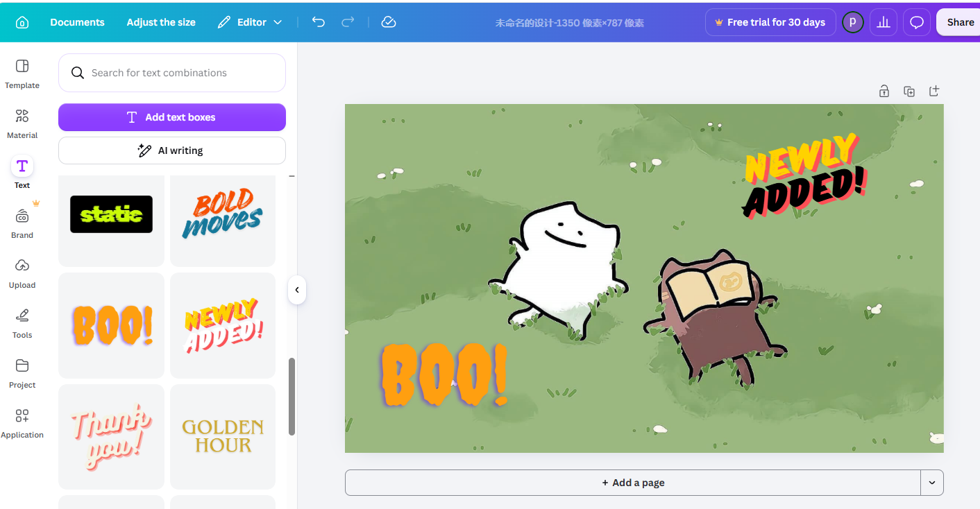
Task: Open the Brand sidebar panel
Action: [22, 223]
